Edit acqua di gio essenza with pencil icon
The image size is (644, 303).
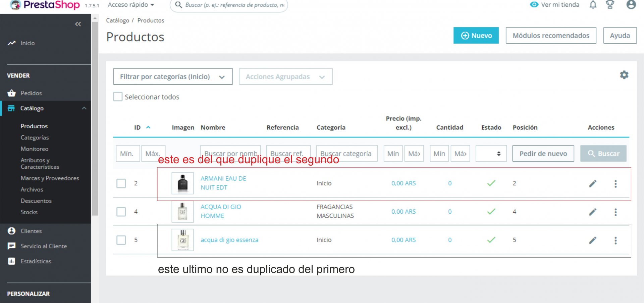pos(593,240)
